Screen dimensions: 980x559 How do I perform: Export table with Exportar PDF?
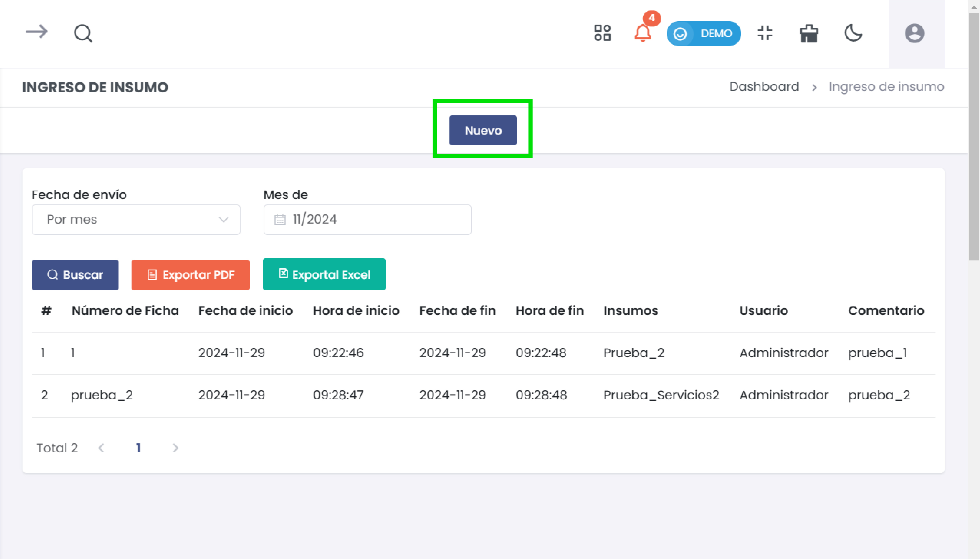click(190, 275)
